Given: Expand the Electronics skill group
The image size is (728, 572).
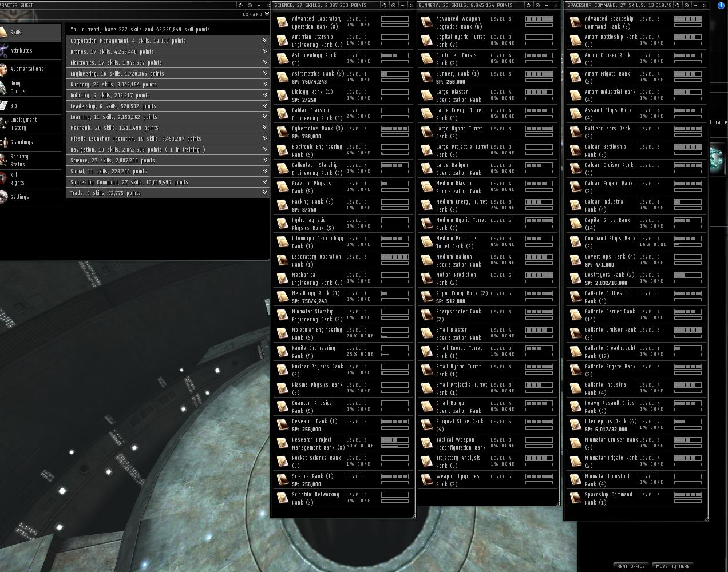Looking at the screenshot, I should (x=265, y=62).
